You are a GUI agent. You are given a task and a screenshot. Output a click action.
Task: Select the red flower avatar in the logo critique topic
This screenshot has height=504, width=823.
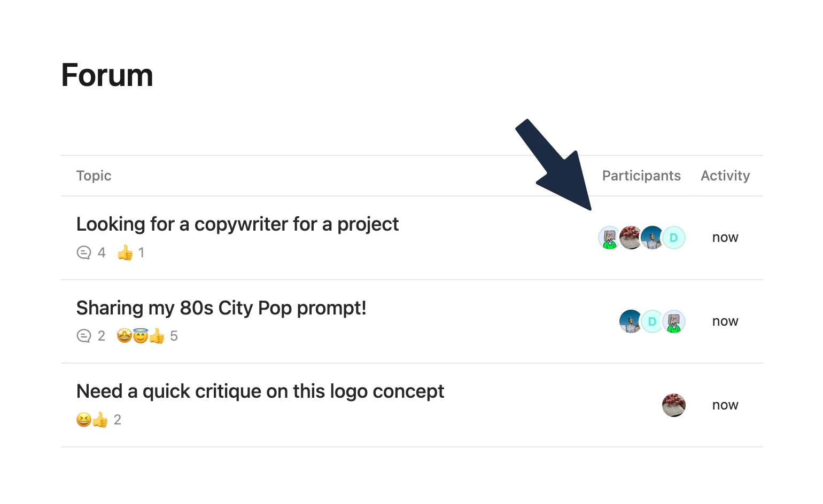point(673,405)
